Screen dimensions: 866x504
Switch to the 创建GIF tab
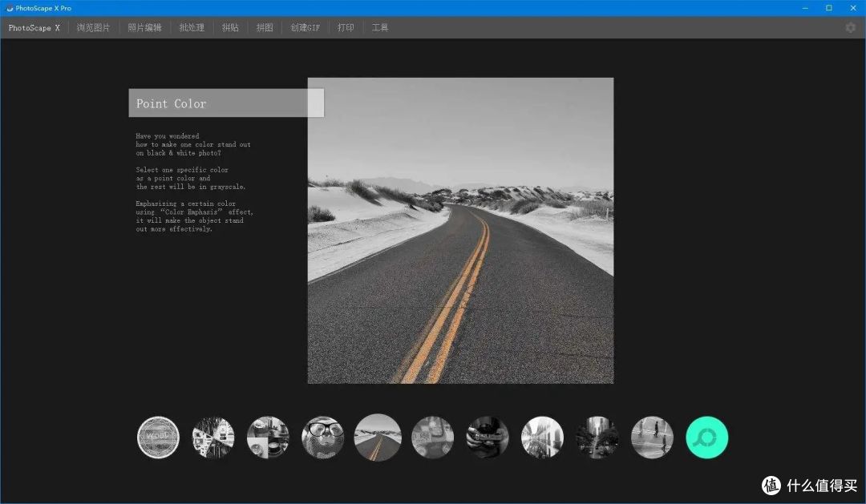pyautogui.click(x=305, y=27)
